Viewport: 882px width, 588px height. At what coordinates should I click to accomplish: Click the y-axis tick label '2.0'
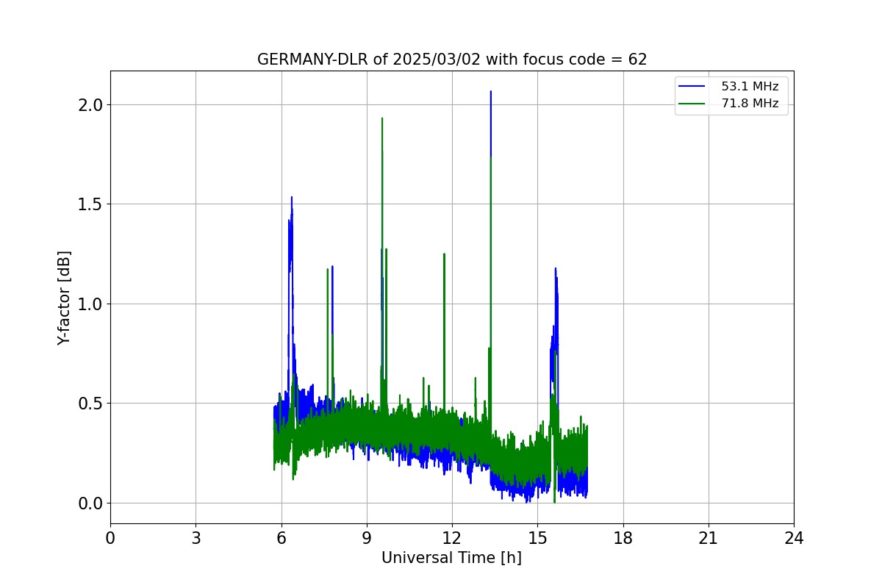click(x=90, y=104)
